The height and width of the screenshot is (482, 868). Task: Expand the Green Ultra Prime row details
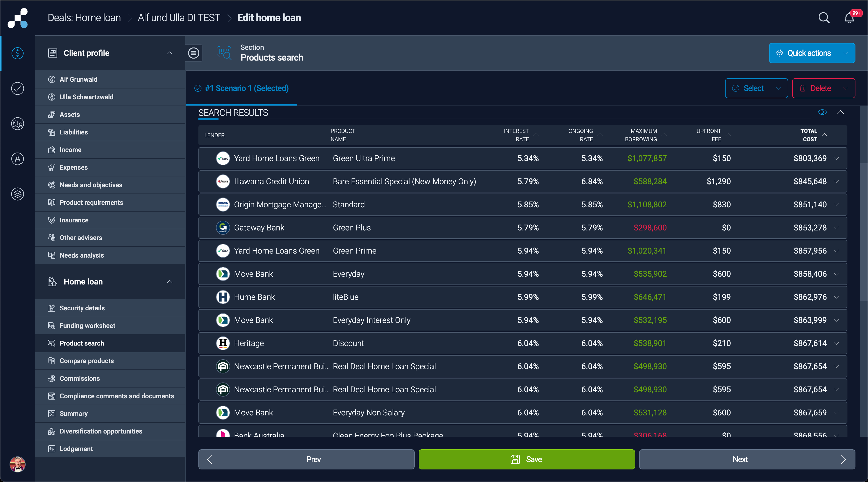point(837,158)
